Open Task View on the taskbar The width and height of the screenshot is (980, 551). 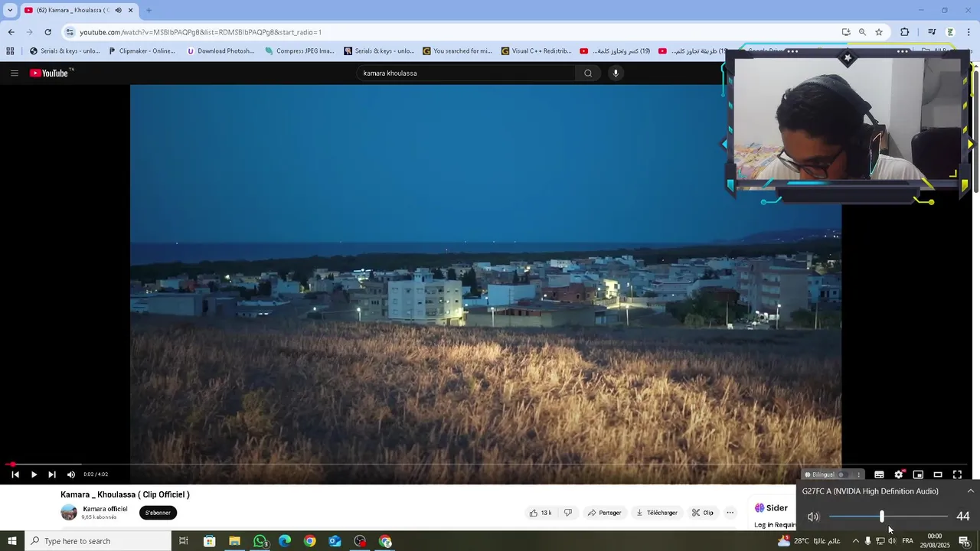click(x=184, y=541)
